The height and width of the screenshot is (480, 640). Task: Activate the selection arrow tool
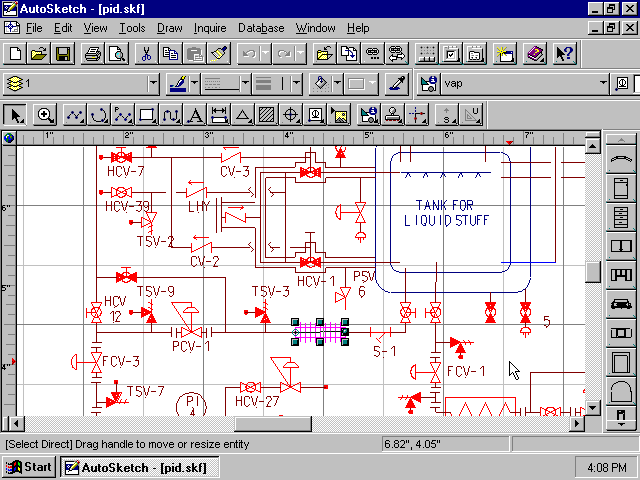[15, 114]
